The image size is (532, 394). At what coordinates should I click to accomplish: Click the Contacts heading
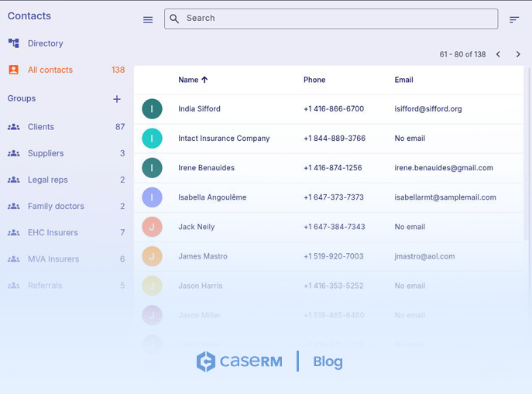pyautogui.click(x=29, y=16)
